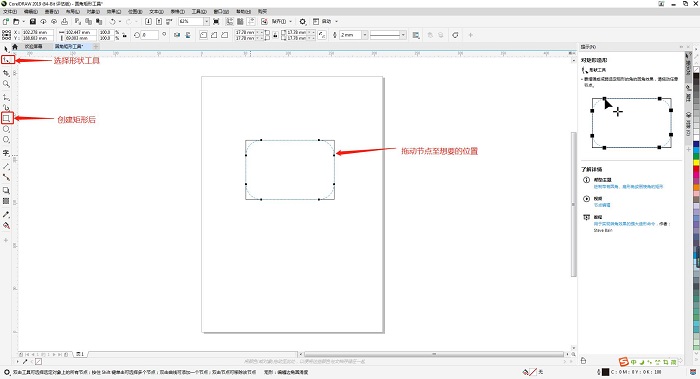The width and height of the screenshot is (700, 379).
Task: Open the zoom level dropdown
Action: point(206,21)
